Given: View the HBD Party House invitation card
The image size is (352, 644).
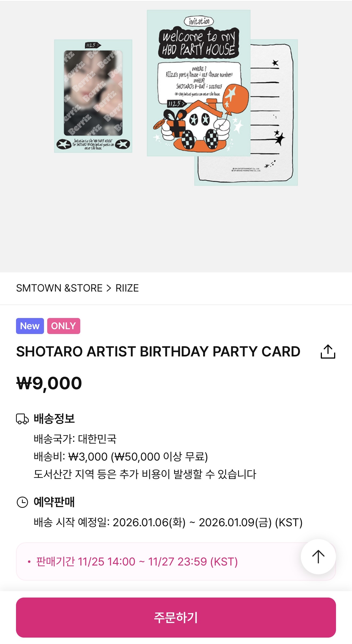Looking at the screenshot, I should 198,83.
